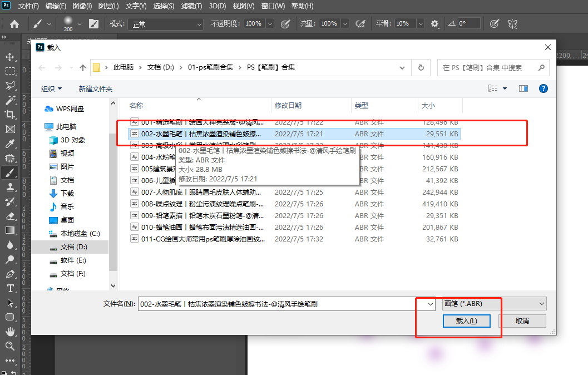Enable airbrush-style build-up icon

click(x=360, y=24)
